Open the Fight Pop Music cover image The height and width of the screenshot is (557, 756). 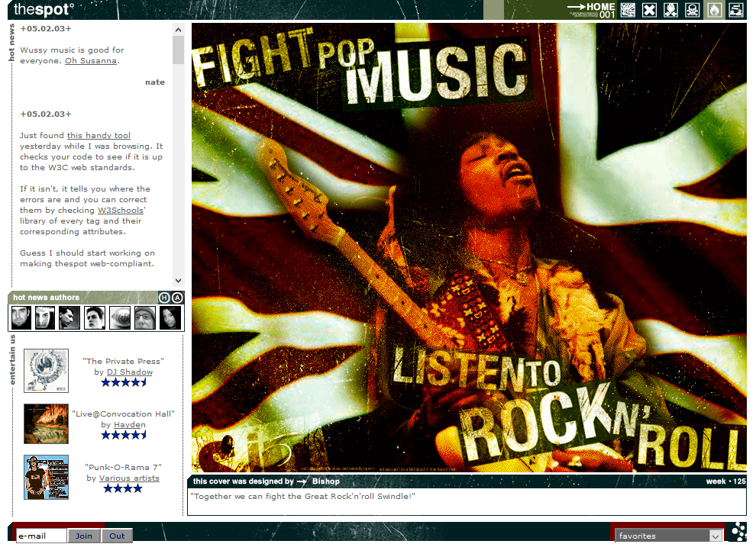(469, 248)
